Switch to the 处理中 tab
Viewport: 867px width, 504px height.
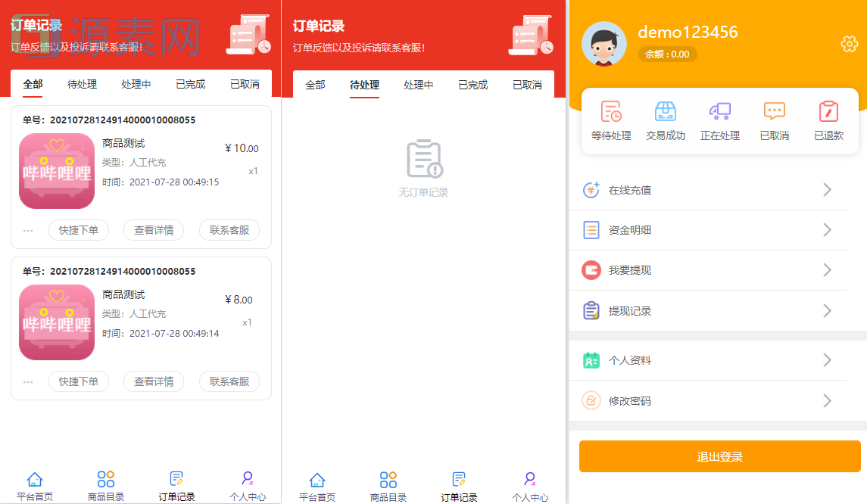(136, 85)
